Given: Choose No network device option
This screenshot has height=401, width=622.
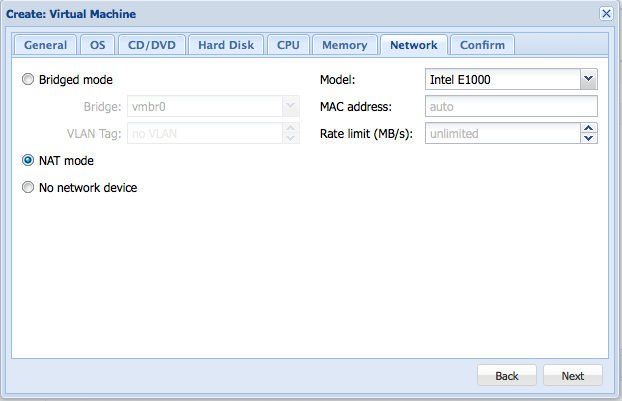Looking at the screenshot, I should coord(28,187).
